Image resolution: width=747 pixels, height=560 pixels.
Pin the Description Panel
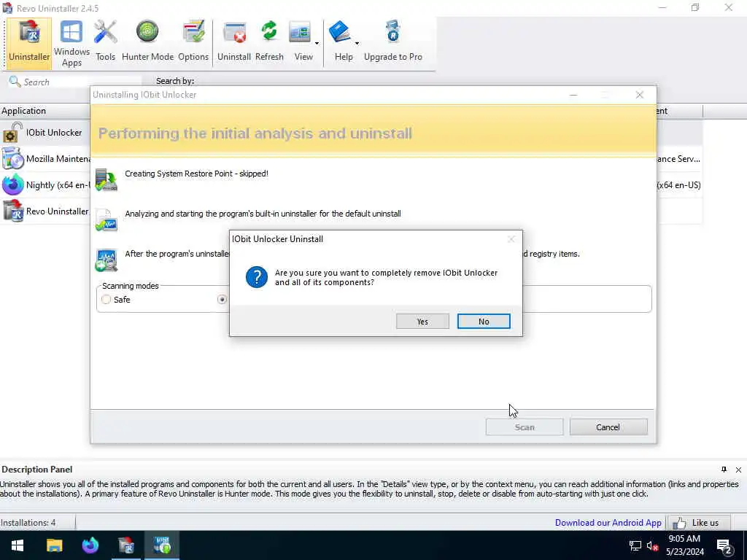(724, 469)
